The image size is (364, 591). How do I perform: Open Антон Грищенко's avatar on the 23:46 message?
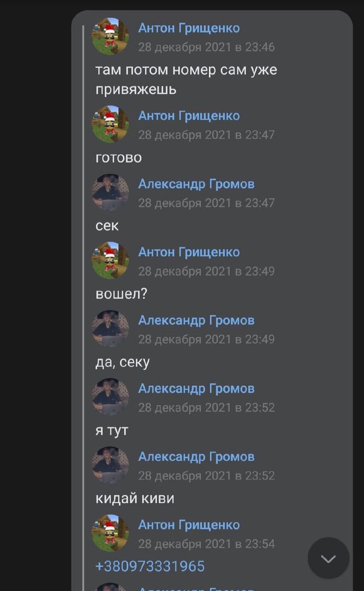(110, 36)
